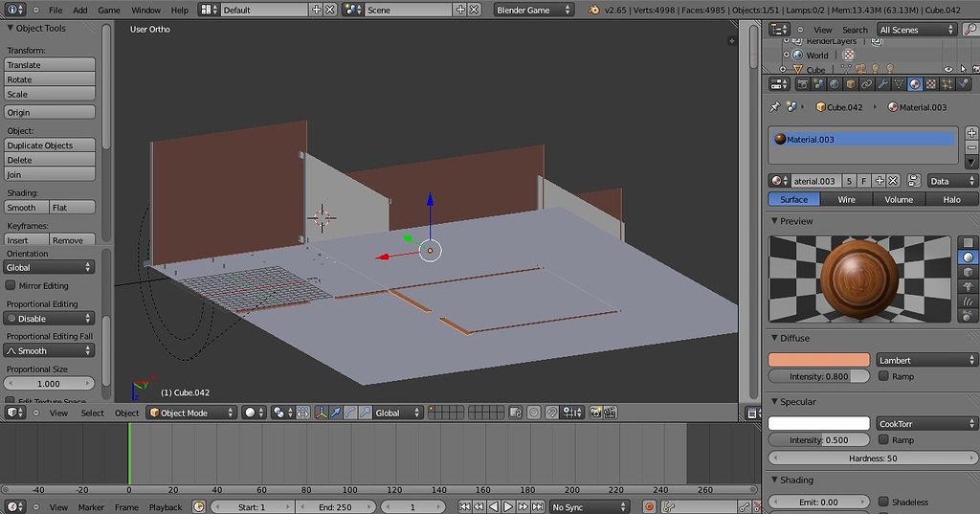Open the Object Mode selector dropdown

[x=191, y=413]
